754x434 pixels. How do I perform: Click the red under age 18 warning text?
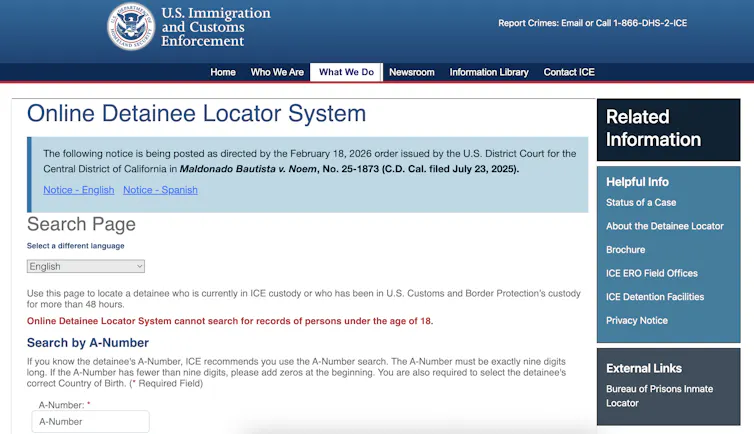230,321
